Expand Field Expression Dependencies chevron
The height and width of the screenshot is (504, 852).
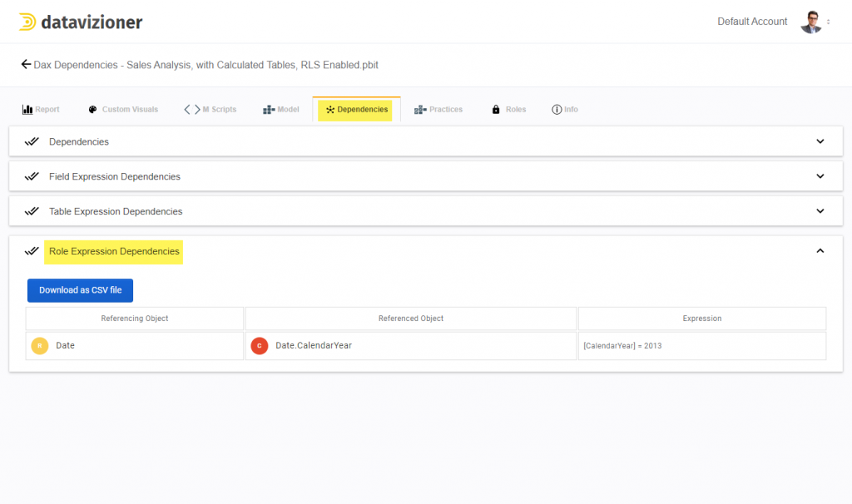820,176
